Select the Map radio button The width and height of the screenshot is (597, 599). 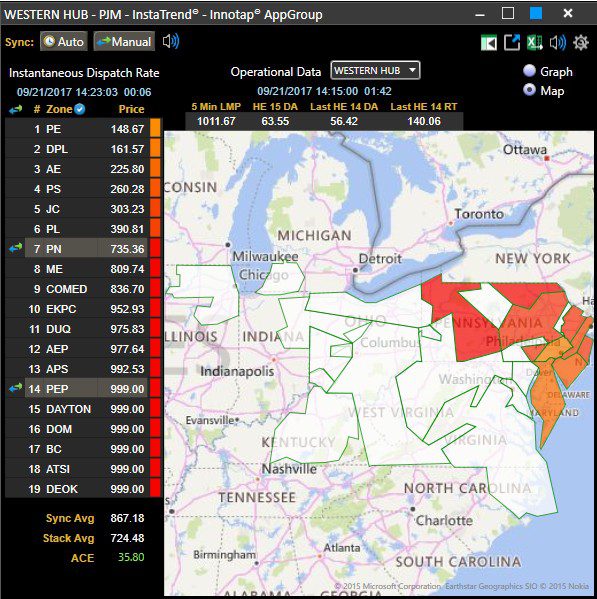529,90
